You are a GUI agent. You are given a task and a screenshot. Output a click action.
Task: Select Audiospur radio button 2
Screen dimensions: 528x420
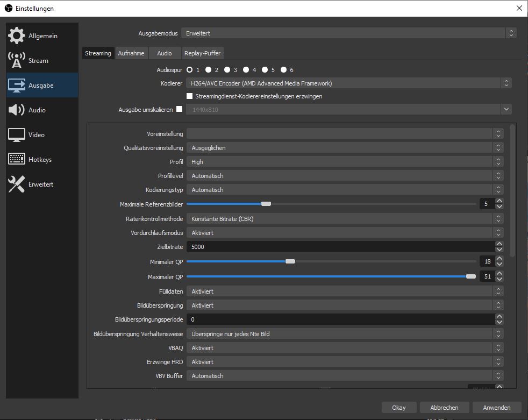click(x=208, y=70)
